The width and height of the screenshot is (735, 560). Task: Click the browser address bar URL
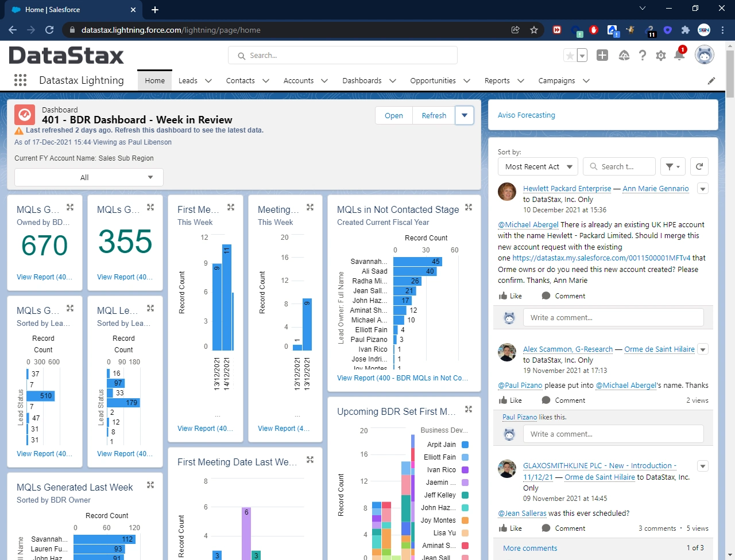tap(171, 30)
